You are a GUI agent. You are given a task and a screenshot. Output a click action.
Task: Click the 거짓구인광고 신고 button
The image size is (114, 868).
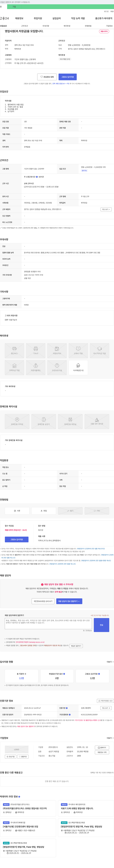(x=106, y=701)
